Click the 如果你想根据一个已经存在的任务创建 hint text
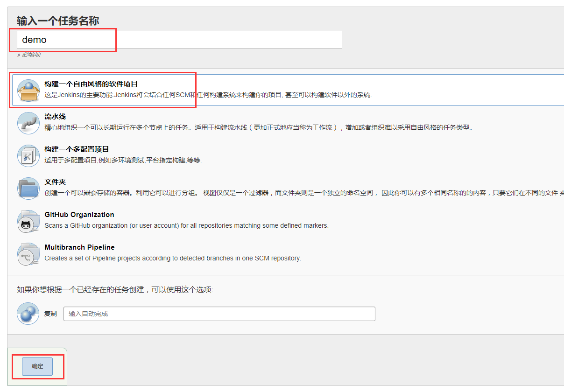The height and width of the screenshot is (392, 564). tap(115, 290)
